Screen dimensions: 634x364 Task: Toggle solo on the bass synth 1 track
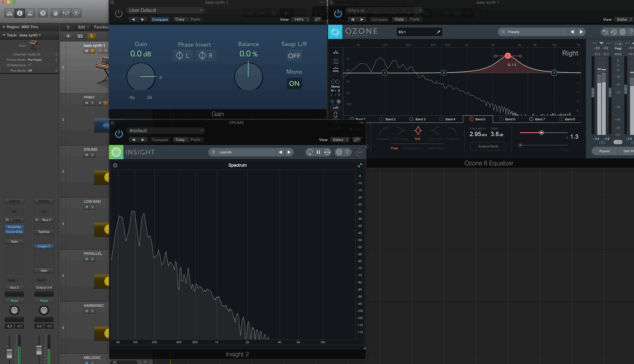pyautogui.click(x=92, y=51)
